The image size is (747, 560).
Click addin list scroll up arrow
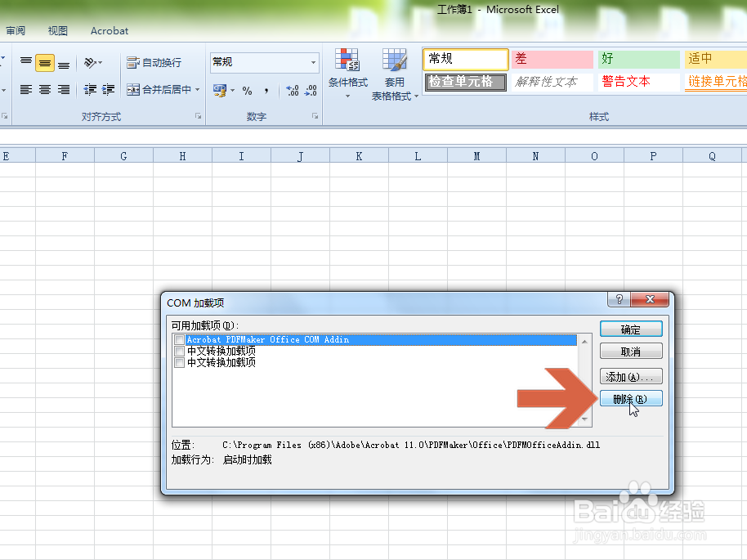[585, 341]
